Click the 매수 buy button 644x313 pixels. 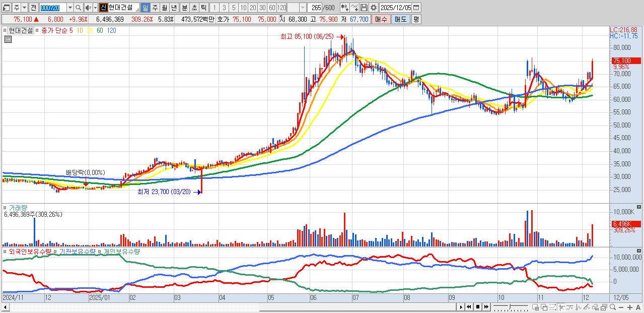coord(381,19)
